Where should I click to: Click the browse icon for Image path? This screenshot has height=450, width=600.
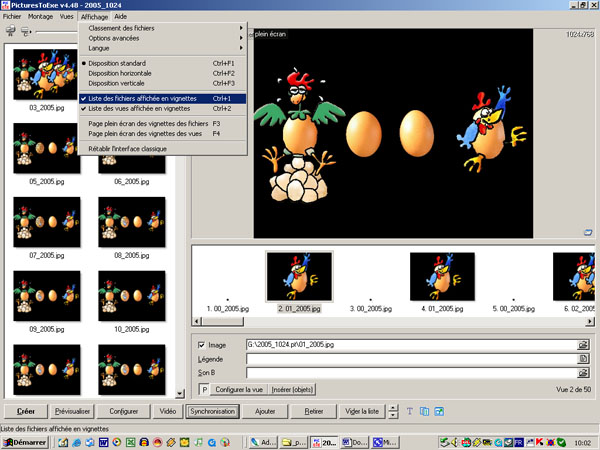[583, 345]
